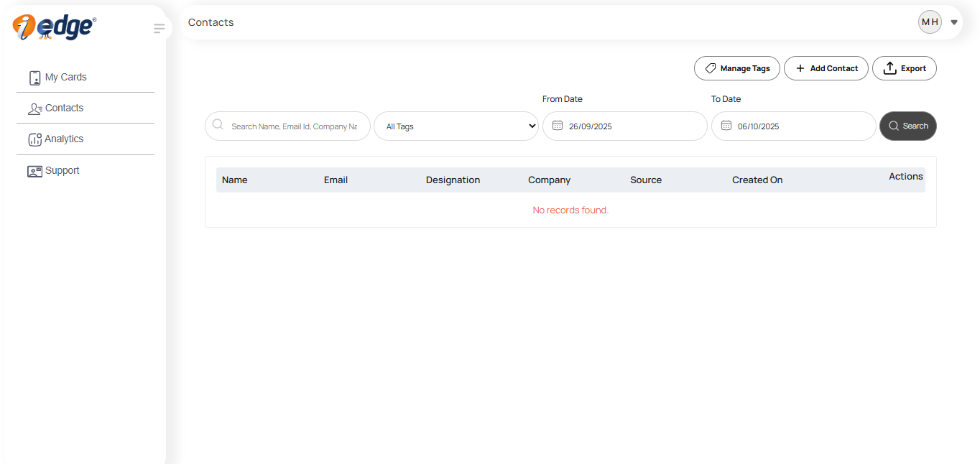
Task: Click the Manage Tags button
Action: coord(737,68)
